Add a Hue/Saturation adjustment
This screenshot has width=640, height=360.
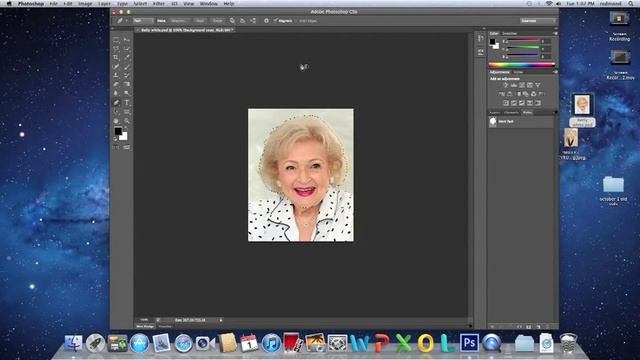(502, 94)
